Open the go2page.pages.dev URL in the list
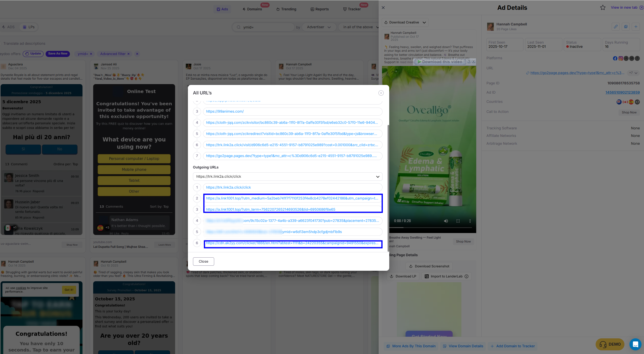The width and height of the screenshot is (644, 354). pyautogui.click(x=292, y=156)
